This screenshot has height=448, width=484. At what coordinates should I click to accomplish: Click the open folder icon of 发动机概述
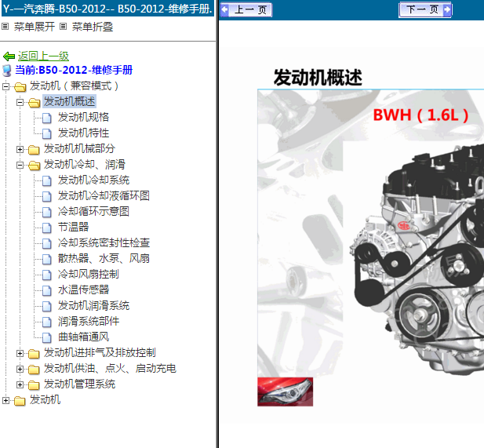(35, 103)
